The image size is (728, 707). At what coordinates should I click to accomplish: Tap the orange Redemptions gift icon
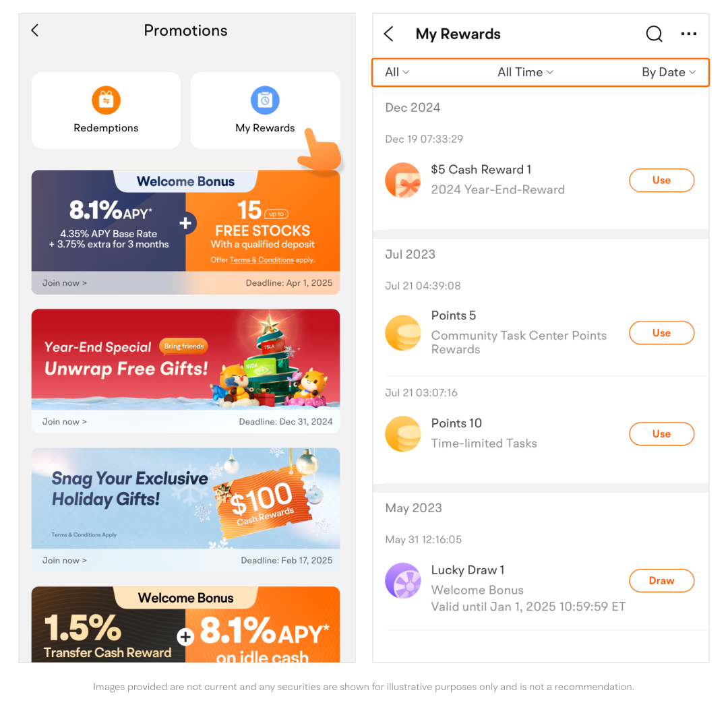pos(106,100)
